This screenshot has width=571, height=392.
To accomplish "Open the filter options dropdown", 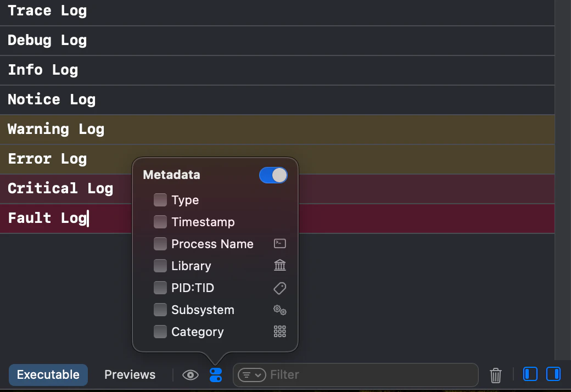I will pos(251,375).
